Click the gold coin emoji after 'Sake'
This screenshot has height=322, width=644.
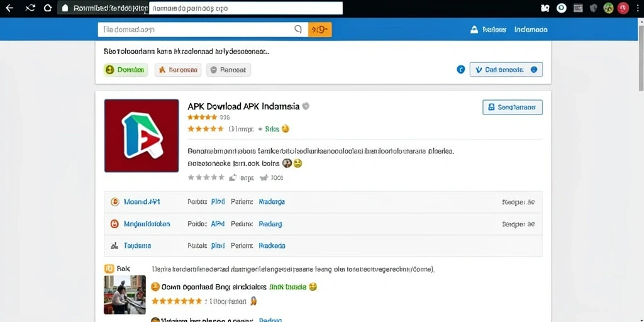[285, 128]
